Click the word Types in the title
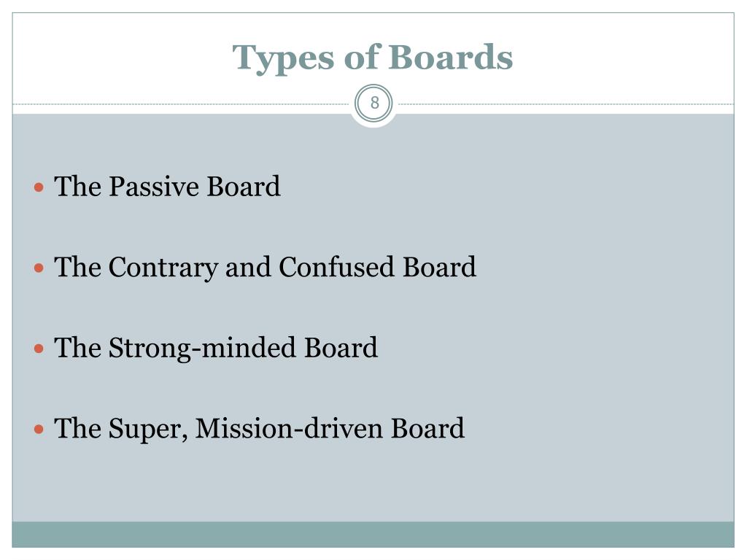 283,59
